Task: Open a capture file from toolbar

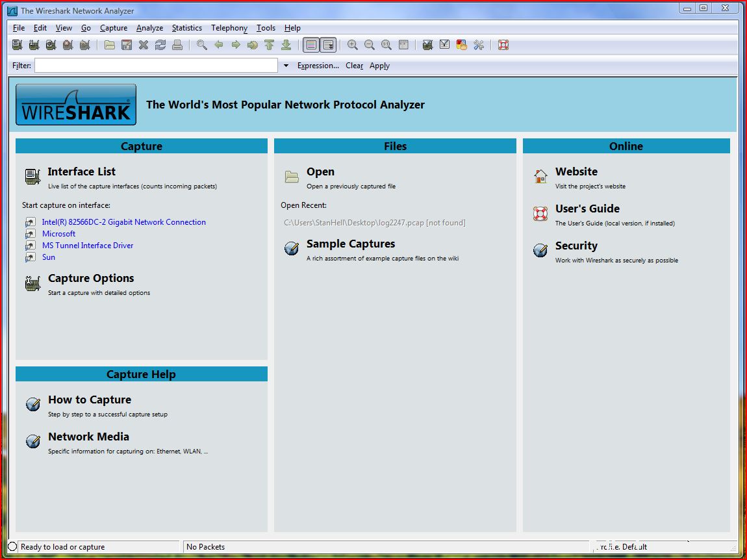Action: pyautogui.click(x=110, y=45)
